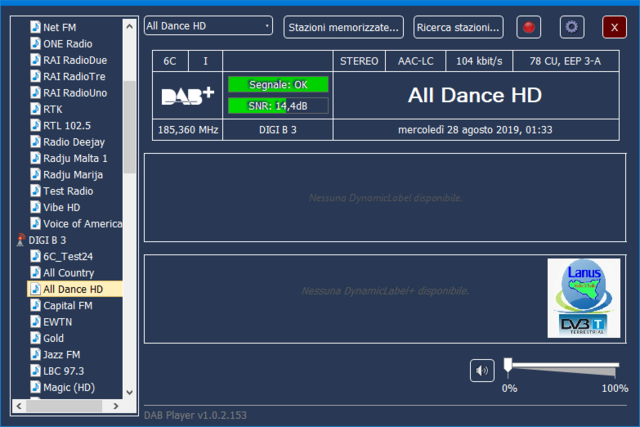This screenshot has width=640, height=427.
Task: Mute audio with the speaker icon
Action: tap(482, 370)
